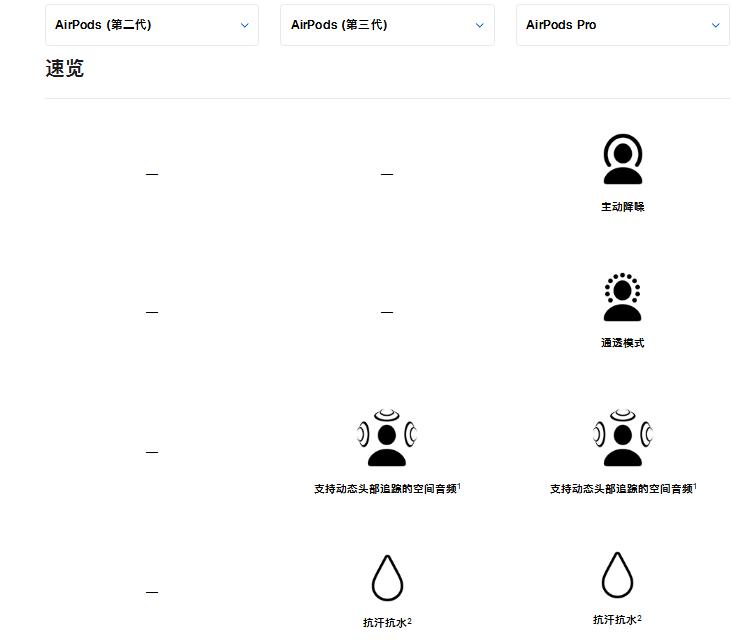Click the 速览 section heading
732x640 pixels.
click(64, 68)
